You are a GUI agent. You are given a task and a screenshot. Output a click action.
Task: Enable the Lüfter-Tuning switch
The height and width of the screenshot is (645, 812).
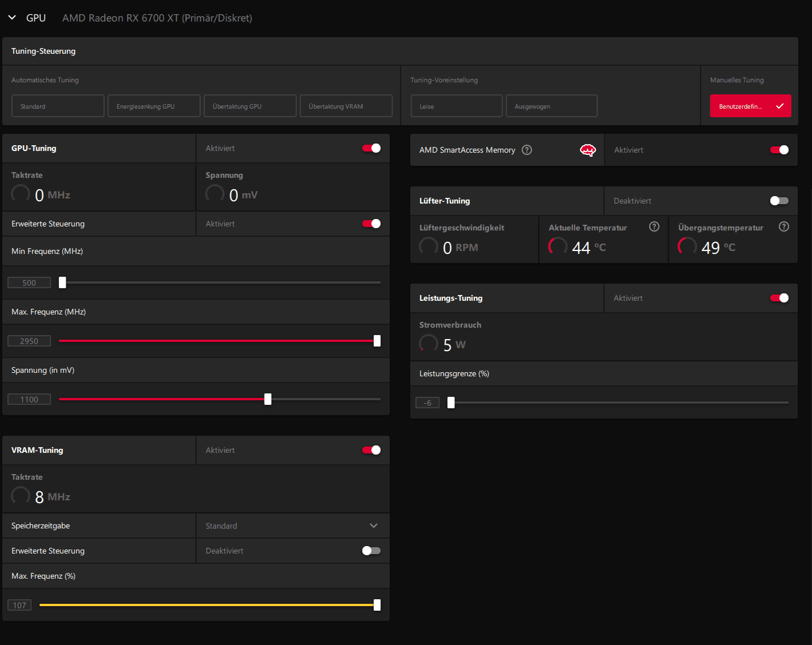pyautogui.click(x=779, y=201)
